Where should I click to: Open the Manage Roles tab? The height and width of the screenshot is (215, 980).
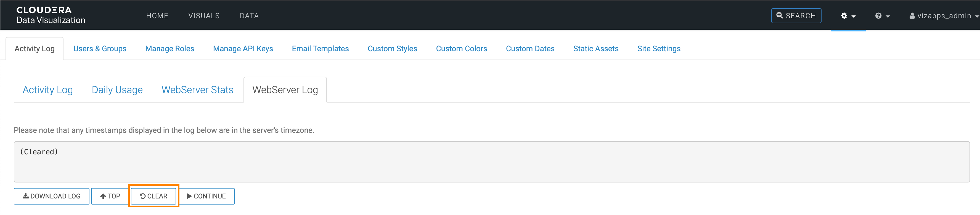tap(170, 49)
